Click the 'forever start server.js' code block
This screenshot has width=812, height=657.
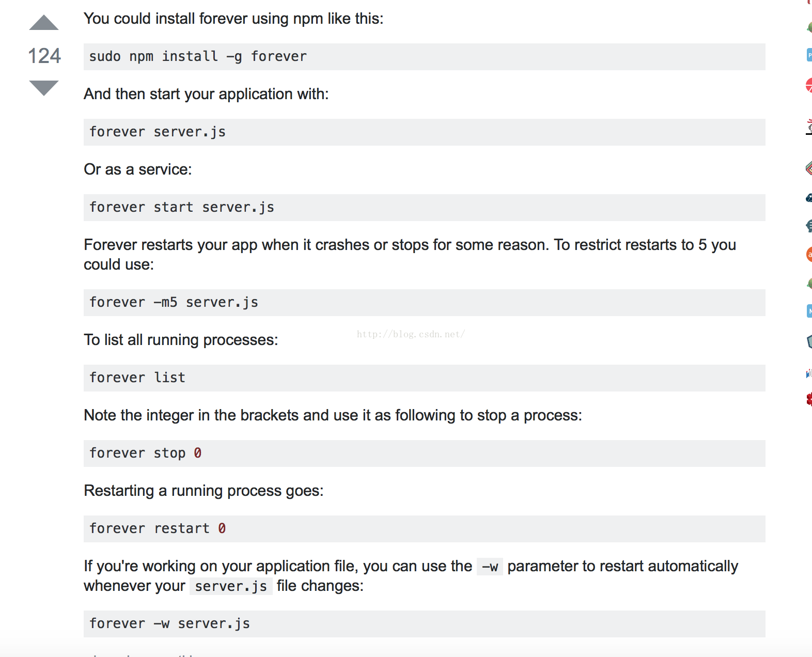[x=425, y=208]
